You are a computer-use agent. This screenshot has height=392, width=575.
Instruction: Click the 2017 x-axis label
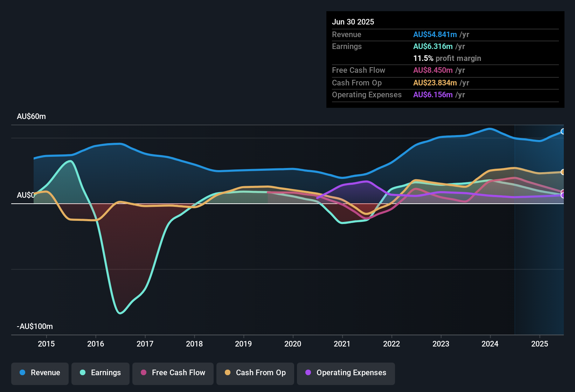[145, 344]
